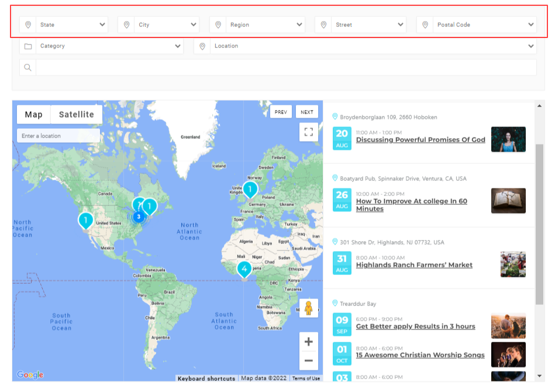This screenshot has width=555, height=392.
Task: Click the Pegman street view icon
Action: pos(308,308)
